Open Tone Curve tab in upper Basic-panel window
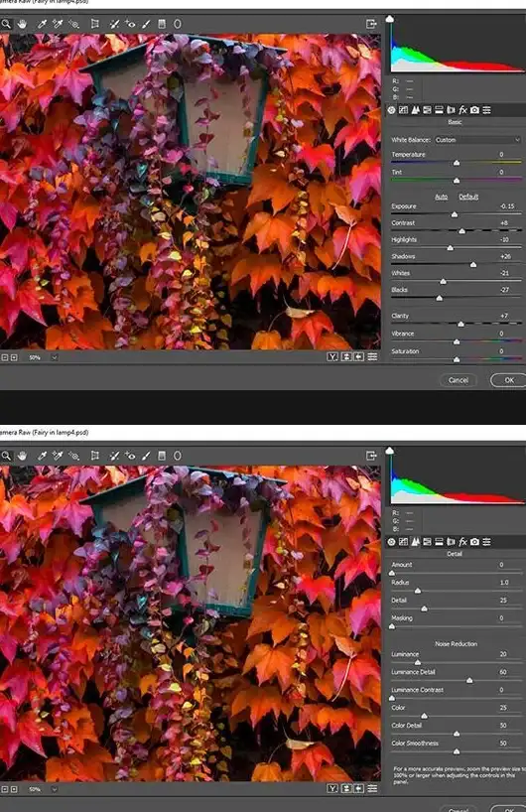 403,110
